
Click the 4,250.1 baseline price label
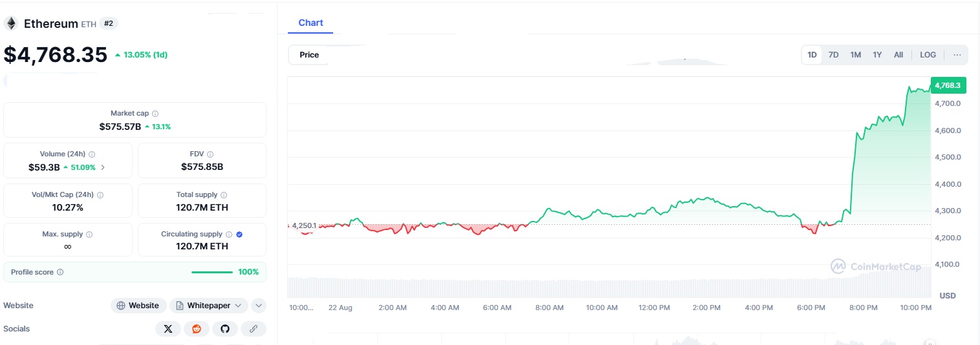click(304, 225)
